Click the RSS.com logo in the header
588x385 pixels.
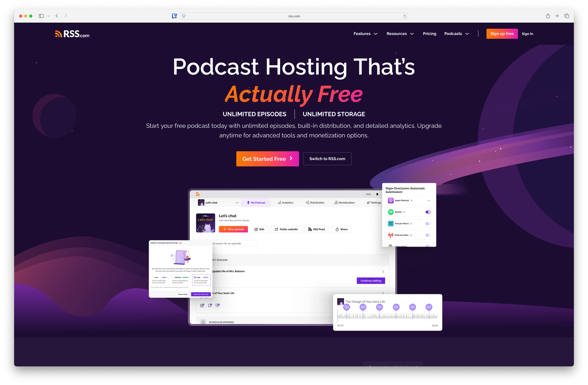pos(72,34)
